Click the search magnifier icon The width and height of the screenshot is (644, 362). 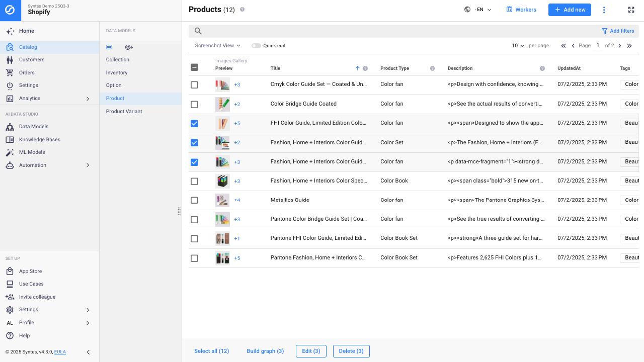pyautogui.click(x=198, y=31)
